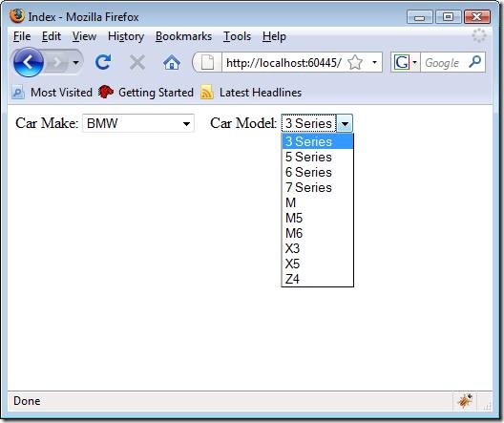Open the Getting Started bookmark

(146, 93)
